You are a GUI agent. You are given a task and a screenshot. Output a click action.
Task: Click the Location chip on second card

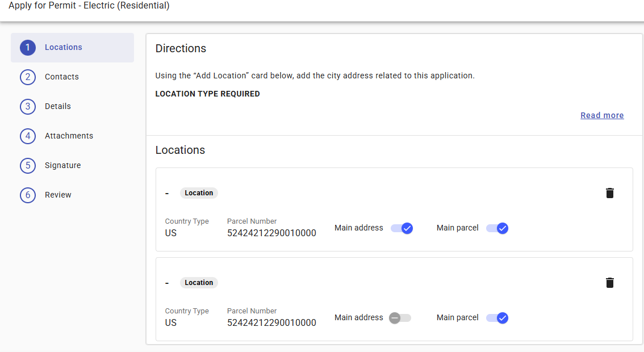(x=199, y=283)
